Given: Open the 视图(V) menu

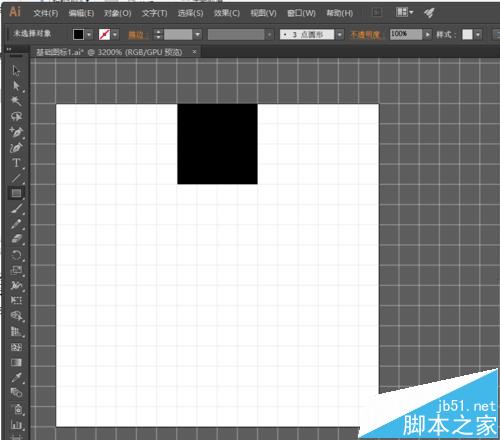Looking at the screenshot, I should (263, 13).
